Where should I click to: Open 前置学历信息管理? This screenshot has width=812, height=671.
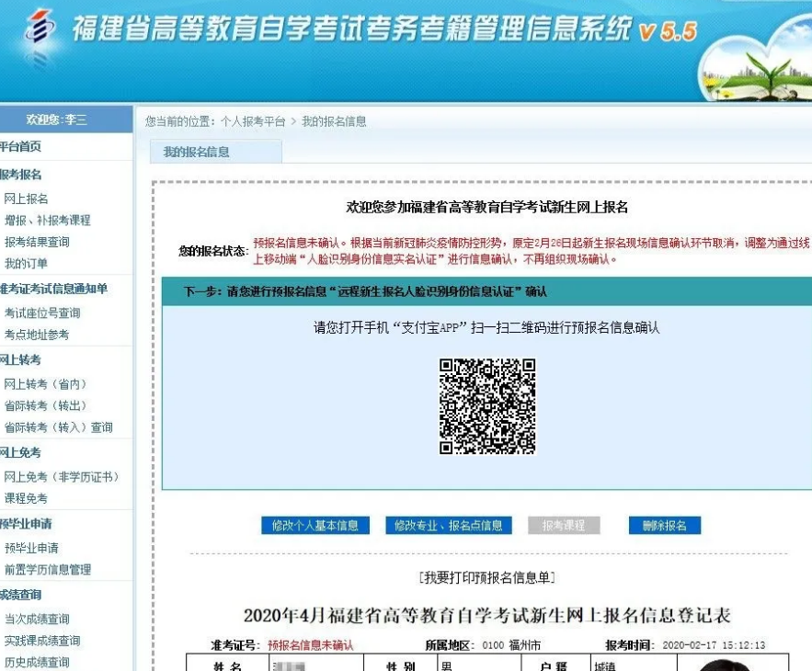[x=48, y=570]
